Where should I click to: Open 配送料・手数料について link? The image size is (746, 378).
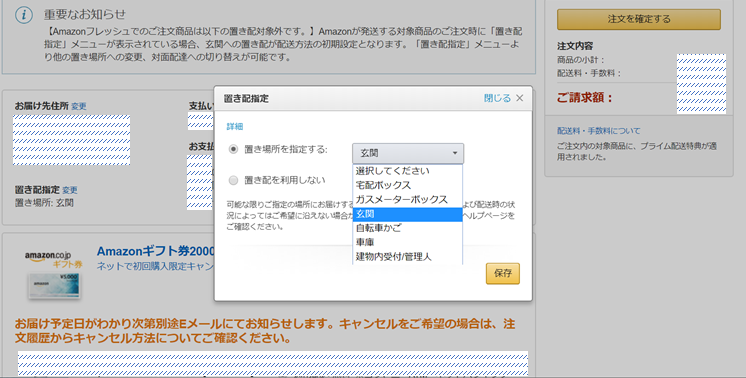tap(599, 131)
